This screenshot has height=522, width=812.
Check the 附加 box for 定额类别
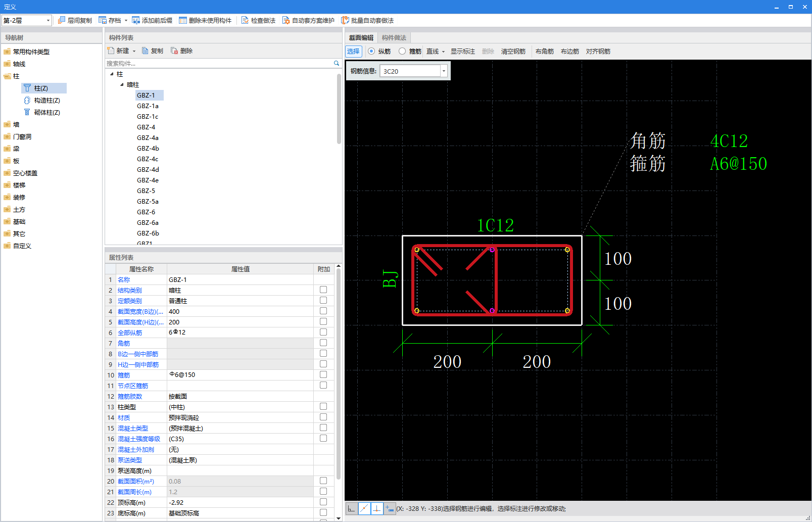click(323, 300)
